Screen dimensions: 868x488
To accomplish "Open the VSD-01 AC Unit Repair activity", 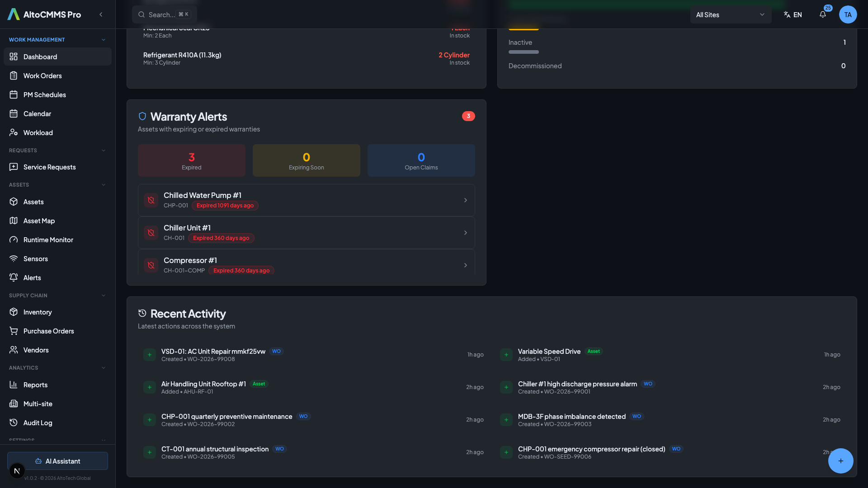I will pos(213,352).
